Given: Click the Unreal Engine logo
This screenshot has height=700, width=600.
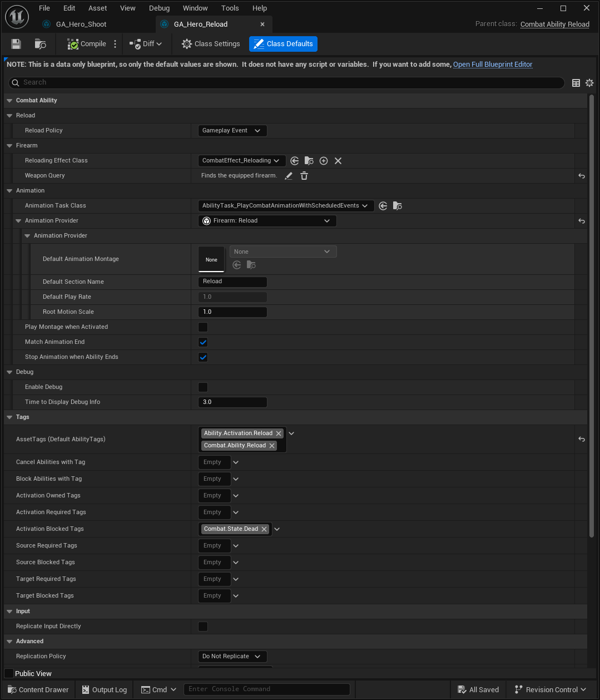Looking at the screenshot, I should [x=17, y=17].
